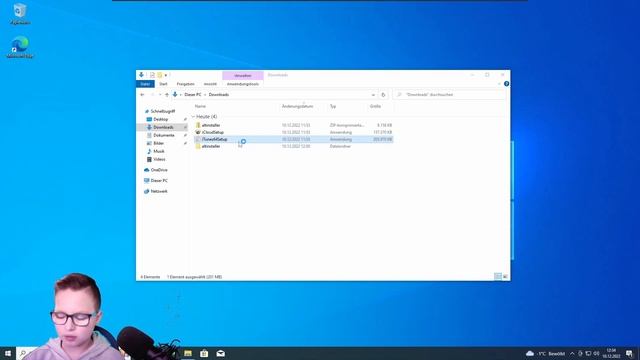
Task: Click the network tray icon
Action: coord(588,353)
